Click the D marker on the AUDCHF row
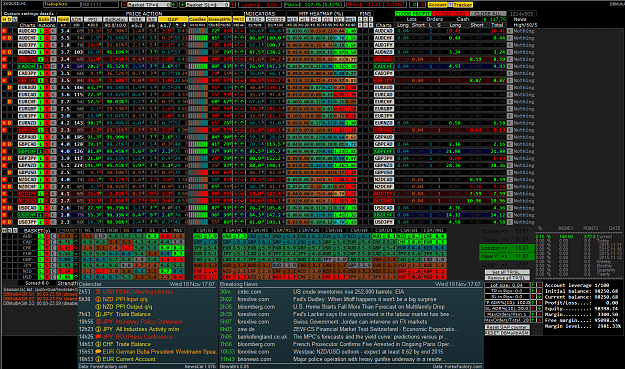This screenshot has height=369, width=625. [x=10, y=38]
